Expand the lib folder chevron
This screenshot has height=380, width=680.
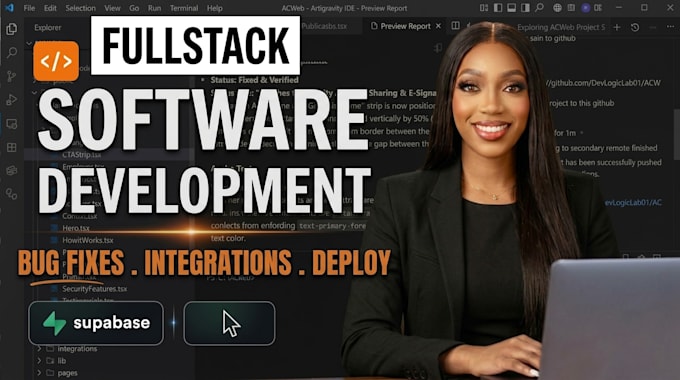(39, 360)
